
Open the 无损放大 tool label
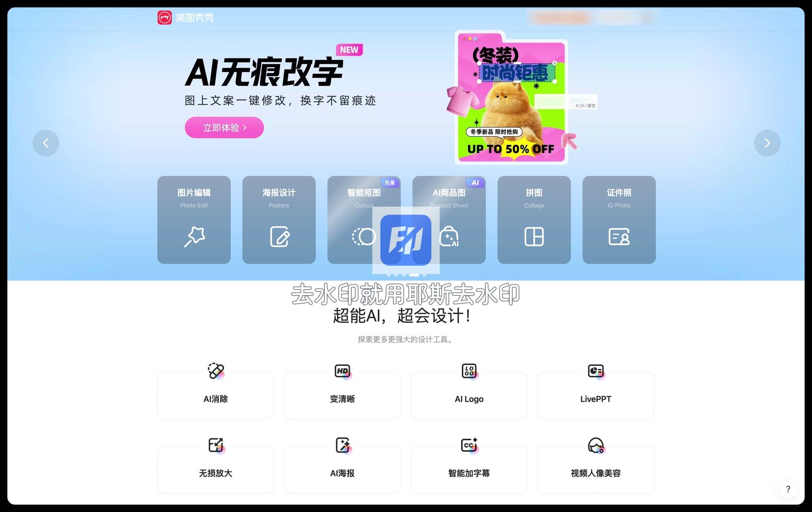216,473
